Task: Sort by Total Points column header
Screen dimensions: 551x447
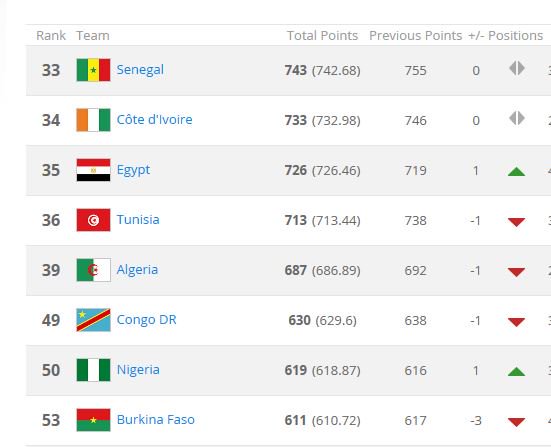Action: point(322,35)
